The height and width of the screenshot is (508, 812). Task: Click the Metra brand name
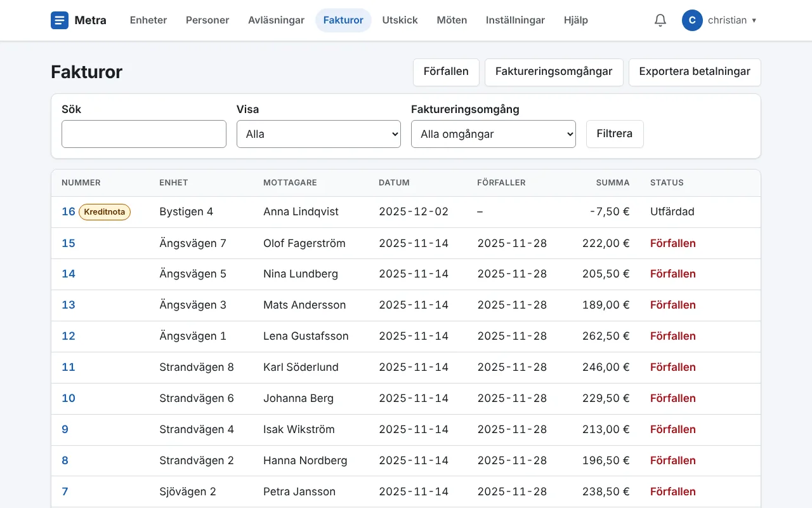point(91,20)
